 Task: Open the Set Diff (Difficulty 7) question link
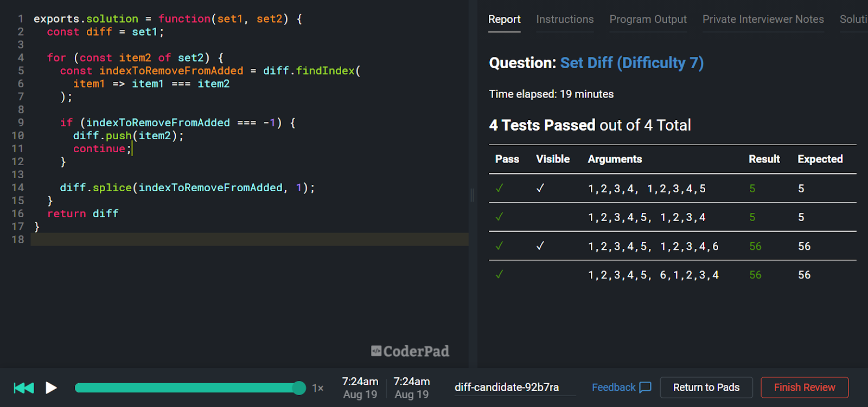click(x=632, y=63)
